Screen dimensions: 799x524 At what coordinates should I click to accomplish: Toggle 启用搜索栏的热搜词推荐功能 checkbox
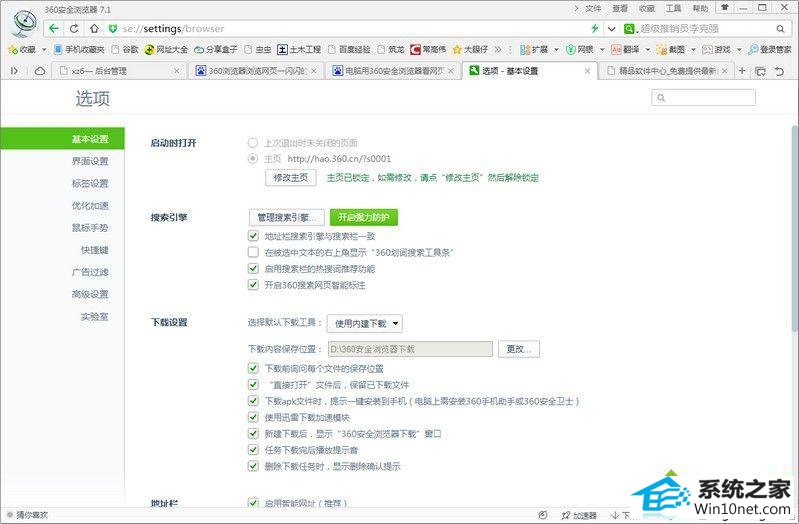click(253, 268)
